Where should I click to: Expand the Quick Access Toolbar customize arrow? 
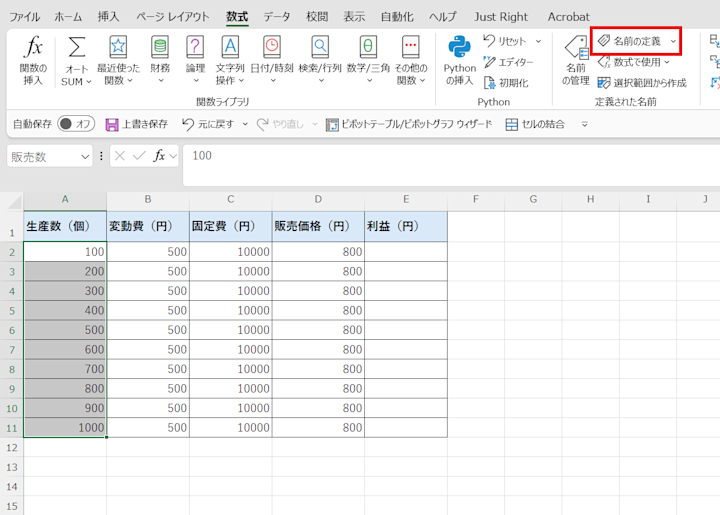(x=585, y=124)
